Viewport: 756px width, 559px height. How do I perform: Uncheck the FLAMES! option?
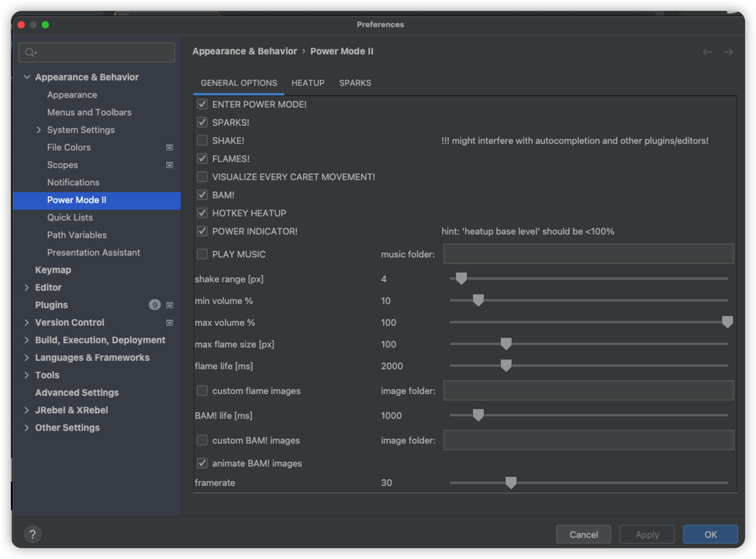pyautogui.click(x=202, y=159)
